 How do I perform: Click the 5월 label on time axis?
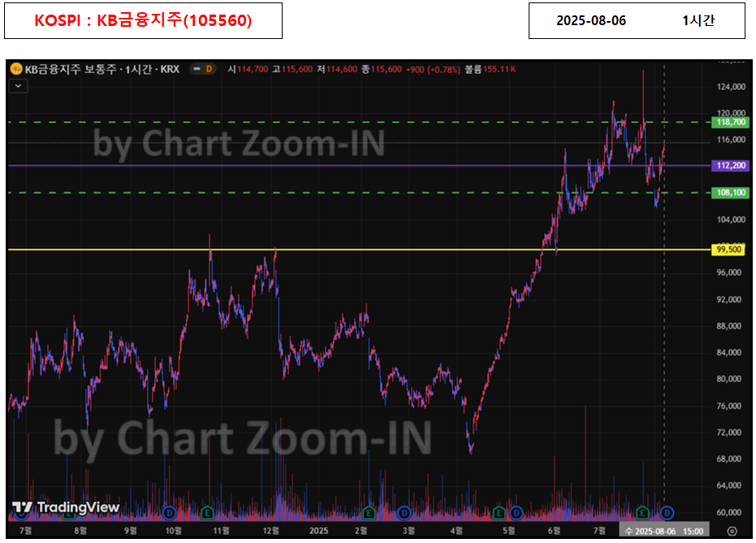click(508, 531)
